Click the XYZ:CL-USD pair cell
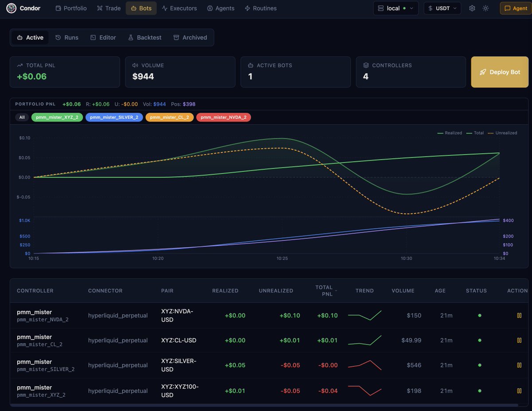 (179, 341)
